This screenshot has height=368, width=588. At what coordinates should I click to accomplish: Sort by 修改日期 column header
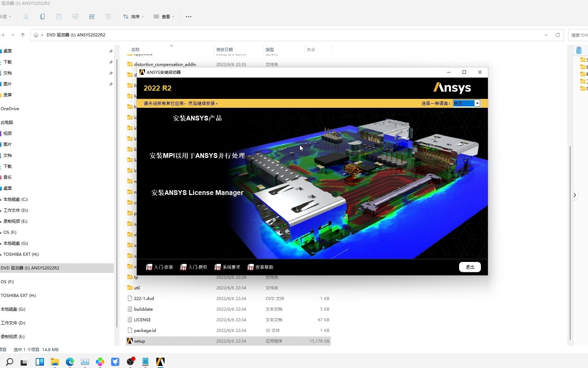(225, 49)
